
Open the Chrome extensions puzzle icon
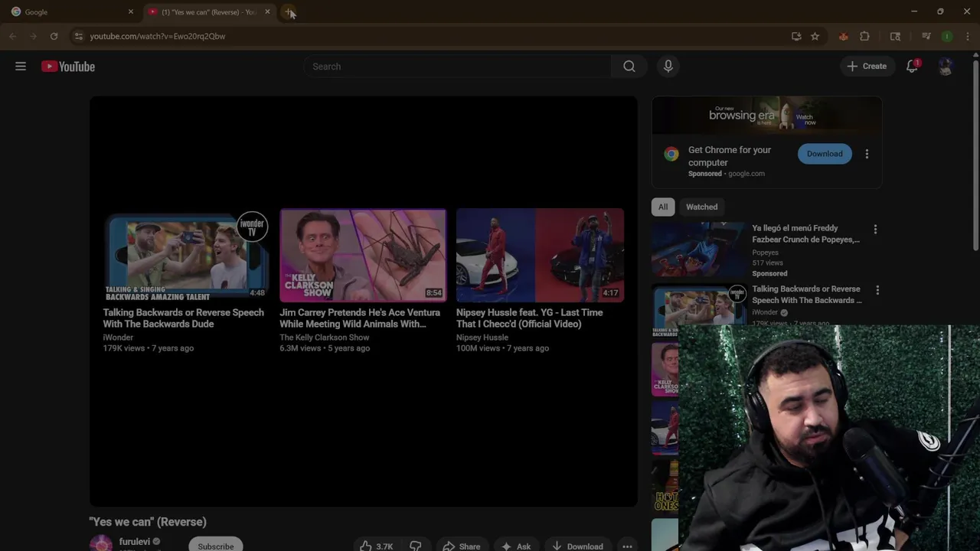pyautogui.click(x=864, y=36)
